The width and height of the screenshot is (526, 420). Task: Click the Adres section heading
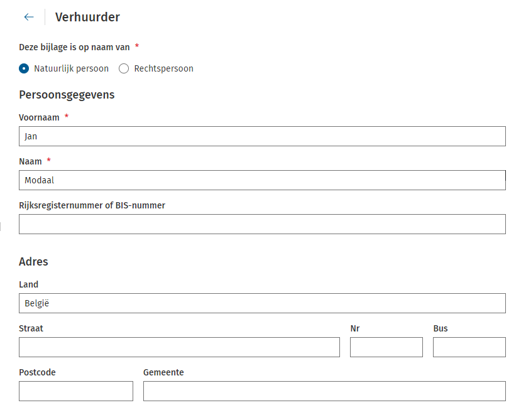[33, 262]
